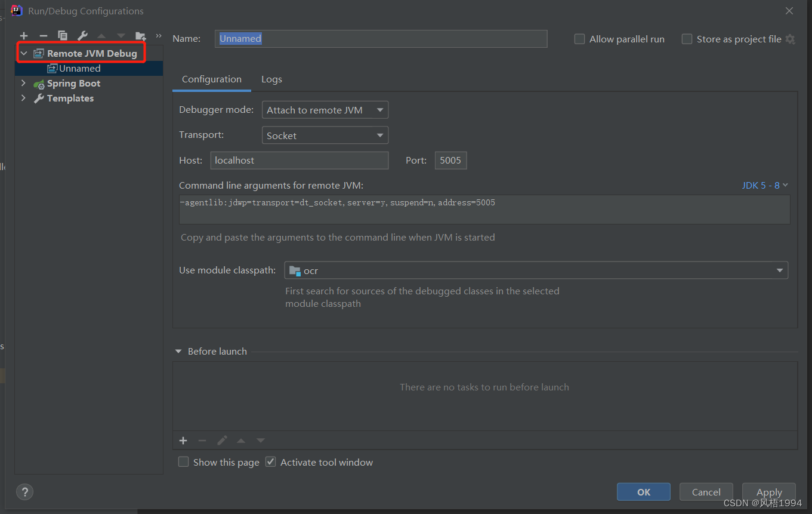Add a new configuration with the plus icon
The width and height of the screenshot is (812, 514).
pyautogui.click(x=24, y=36)
